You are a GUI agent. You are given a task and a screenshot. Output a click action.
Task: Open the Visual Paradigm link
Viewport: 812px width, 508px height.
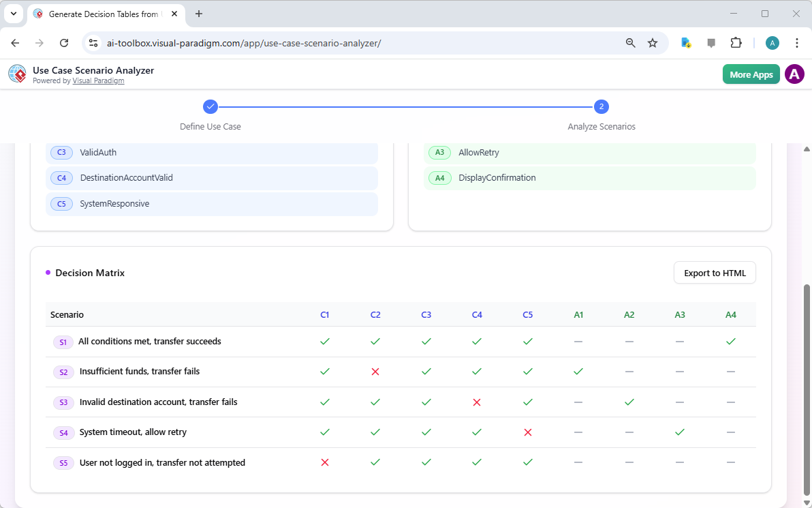point(98,80)
